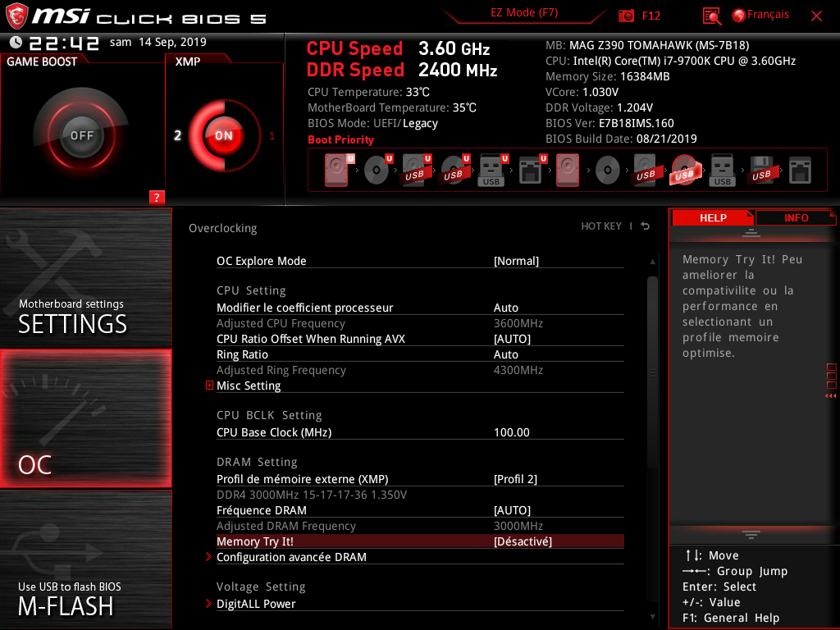Click the F12 screenshot camera icon
Viewport: 840px width, 630px height.
626,16
